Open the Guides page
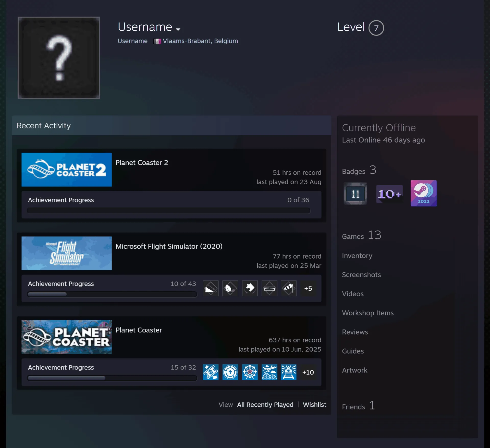The image size is (490, 448). 353,351
